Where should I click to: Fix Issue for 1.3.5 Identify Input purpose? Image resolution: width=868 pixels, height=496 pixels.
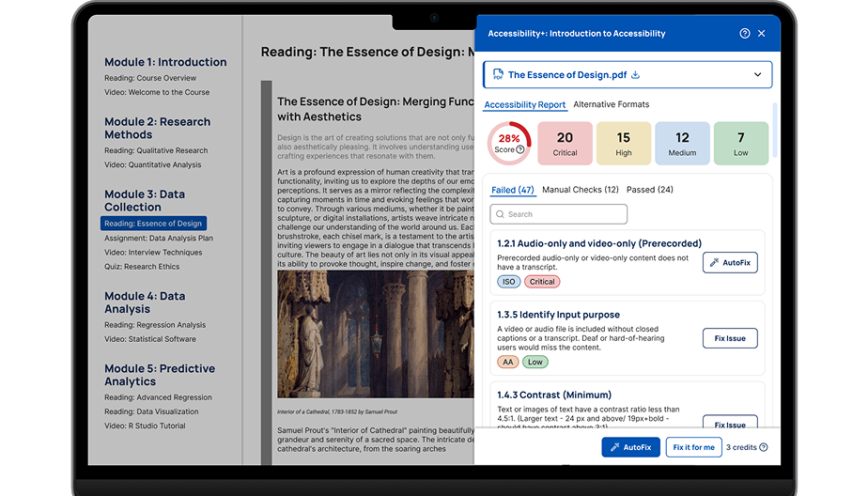[x=730, y=338]
